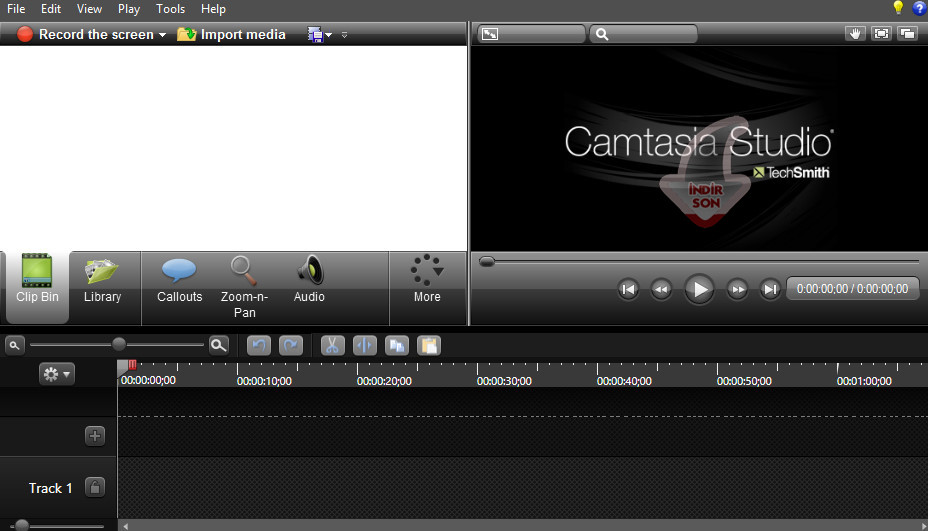Open the preview zoom search field
Screen dimensions: 928x531
coord(643,34)
